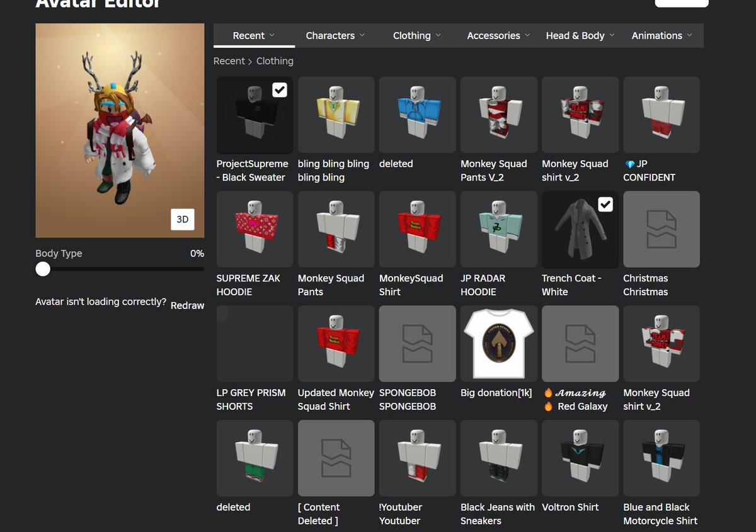Switch avatar preview to 3D
The width and height of the screenshot is (756, 532).
point(182,219)
